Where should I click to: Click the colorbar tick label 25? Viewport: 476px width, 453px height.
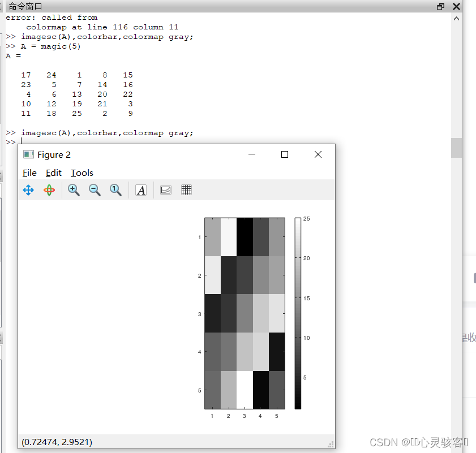[307, 219]
